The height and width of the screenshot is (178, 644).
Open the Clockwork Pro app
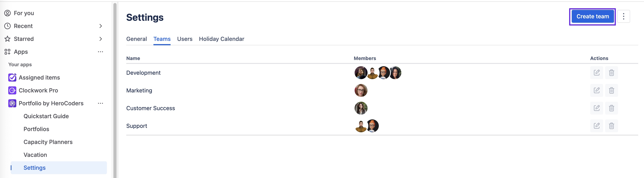(x=38, y=90)
